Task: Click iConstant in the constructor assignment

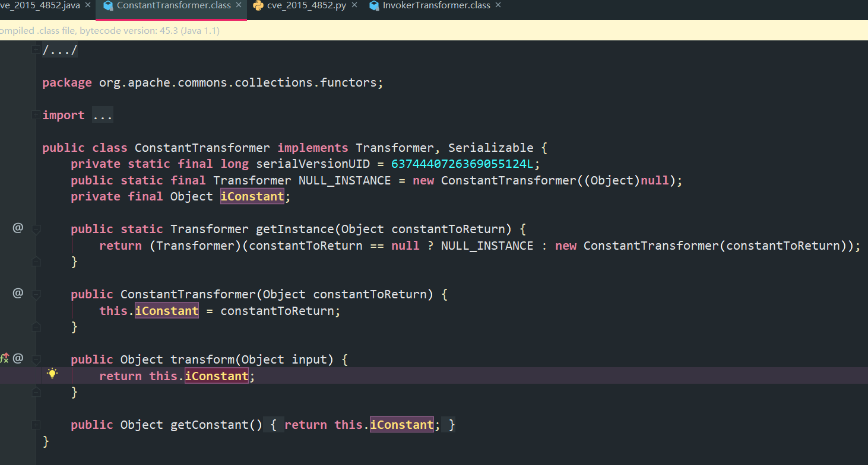Action: 167,310
